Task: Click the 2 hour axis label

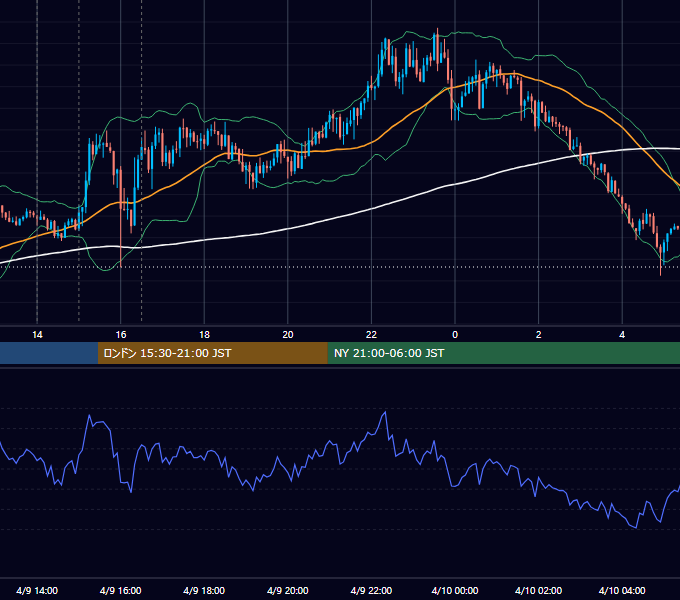Action: point(539,335)
